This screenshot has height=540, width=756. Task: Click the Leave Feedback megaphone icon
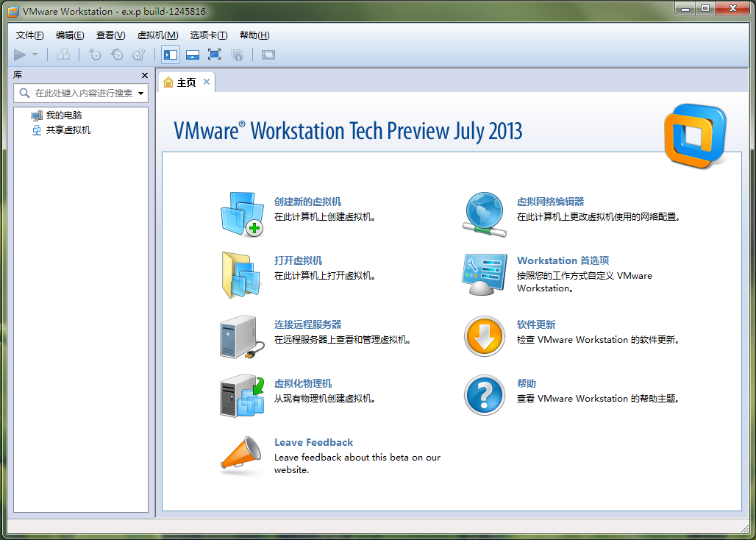click(241, 454)
